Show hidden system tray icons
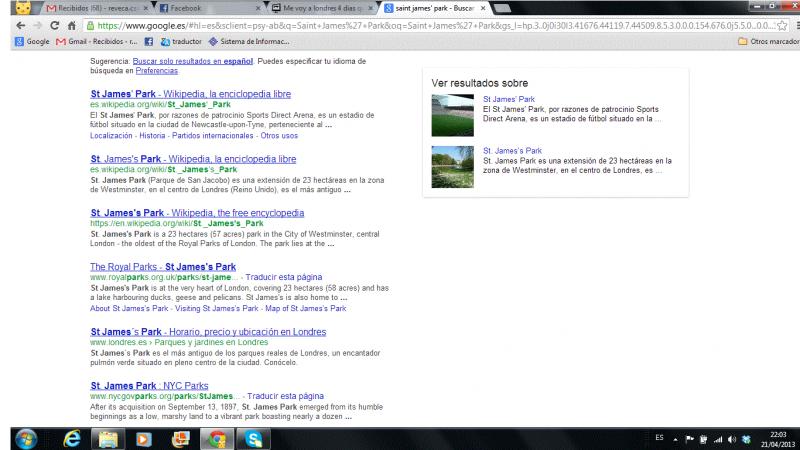This screenshot has width=800, height=450. (x=675, y=439)
